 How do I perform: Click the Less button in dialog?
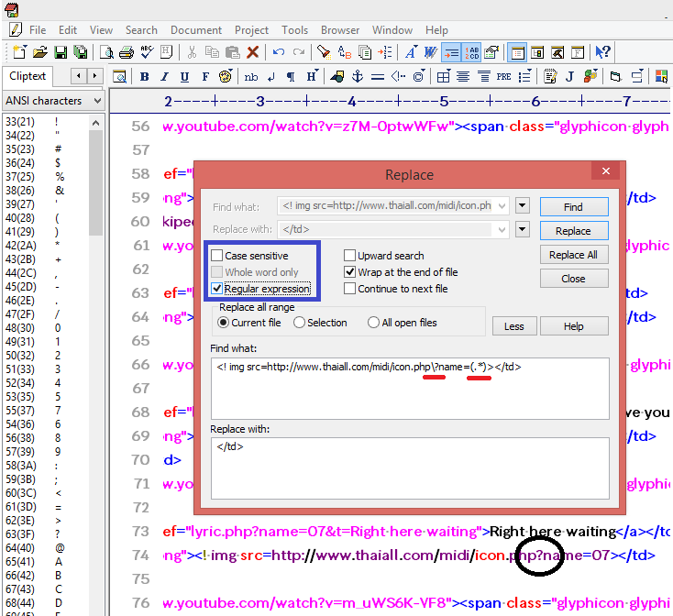(x=514, y=326)
